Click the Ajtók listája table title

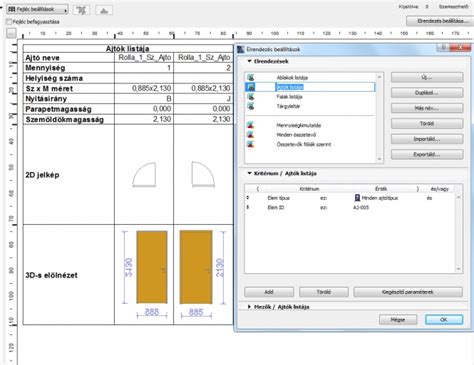coord(128,49)
